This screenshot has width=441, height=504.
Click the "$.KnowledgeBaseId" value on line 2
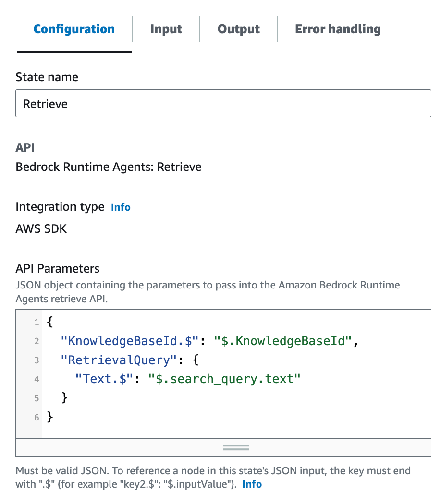click(283, 341)
